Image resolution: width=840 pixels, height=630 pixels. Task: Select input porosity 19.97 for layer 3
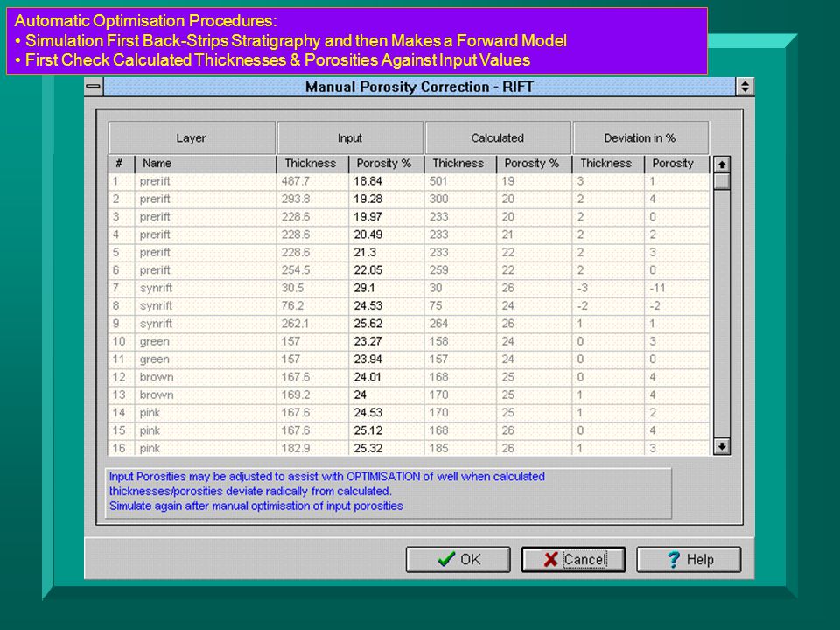coord(386,216)
